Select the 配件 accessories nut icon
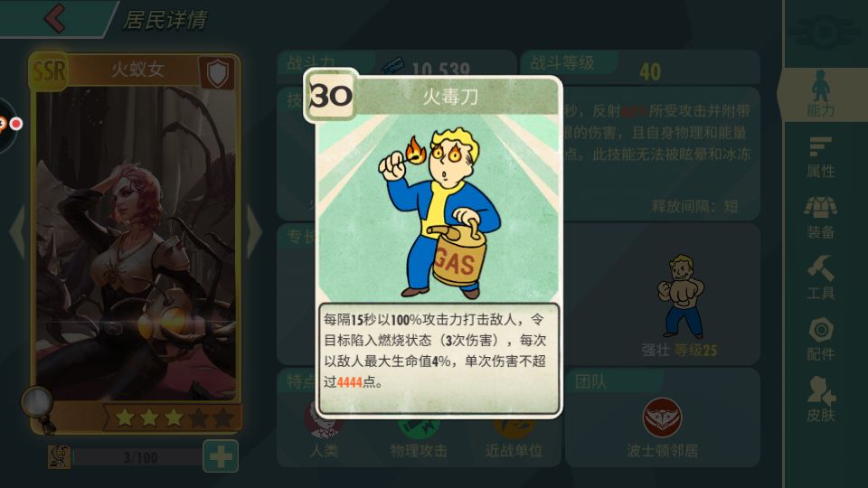The height and width of the screenshot is (488, 868). (820, 339)
